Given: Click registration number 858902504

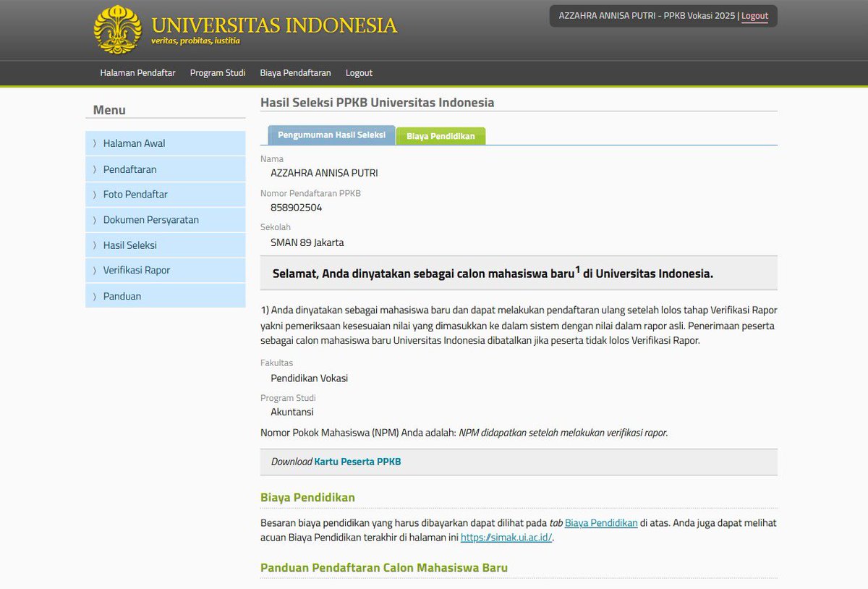Looking at the screenshot, I should pyautogui.click(x=297, y=208).
